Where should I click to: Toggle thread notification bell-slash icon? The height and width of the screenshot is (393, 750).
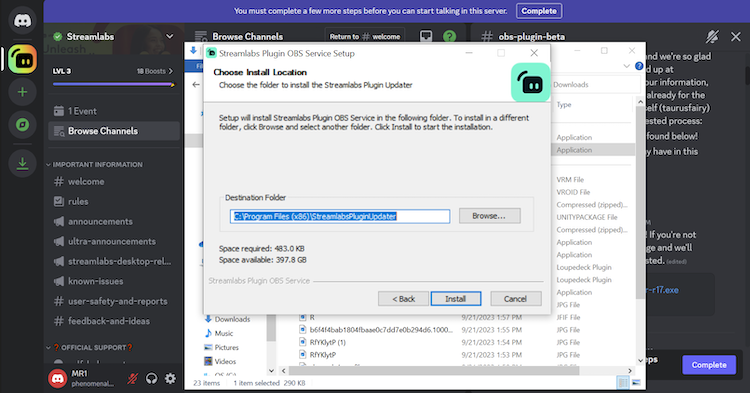(712, 36)
